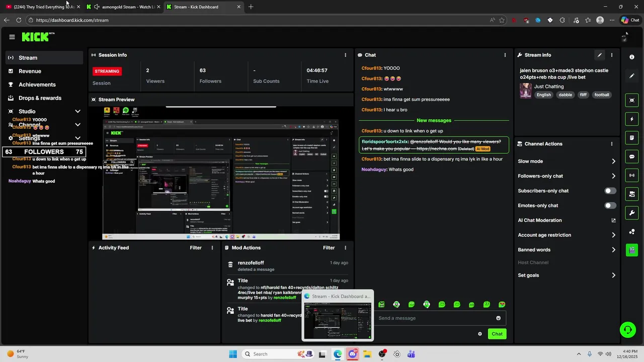Open Activity Feed three-dot menu
644x362 pixels.
[212, 248]
